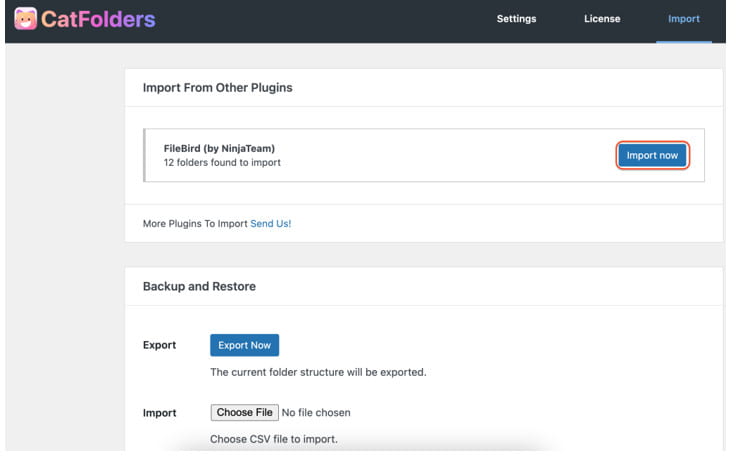The height and width of the screenshot is (458, 737).
Task: Select the 'Import From Other Plugins' heading
Action: 220,88
